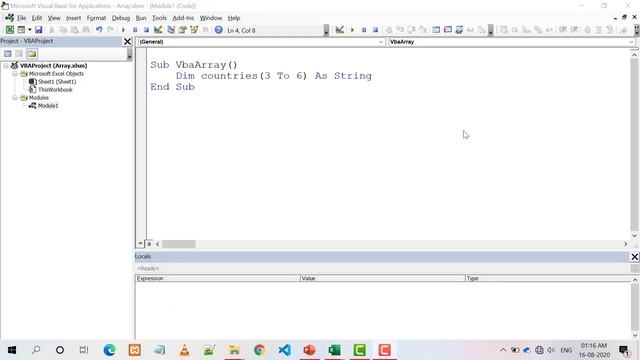This screenshot has height=360, width=640.
Task: Save the Array.xlsm workbook
Action: tap(38, 30)
